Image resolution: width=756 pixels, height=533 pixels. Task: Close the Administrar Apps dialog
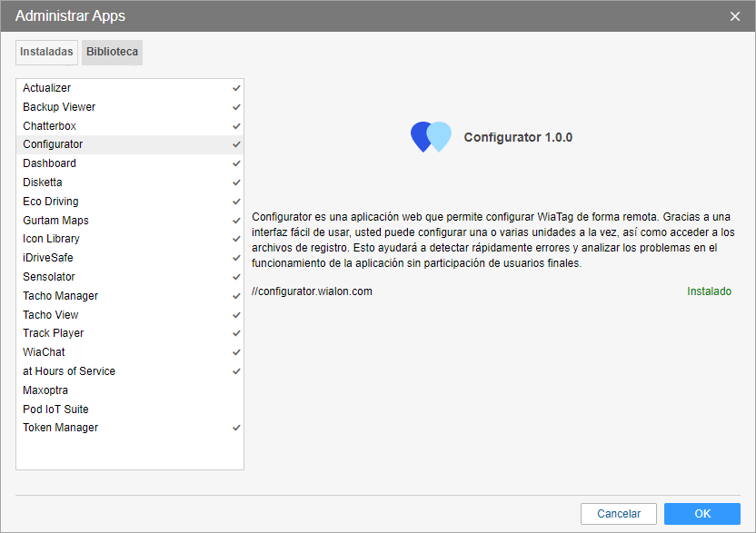click(x=735, y=16)
